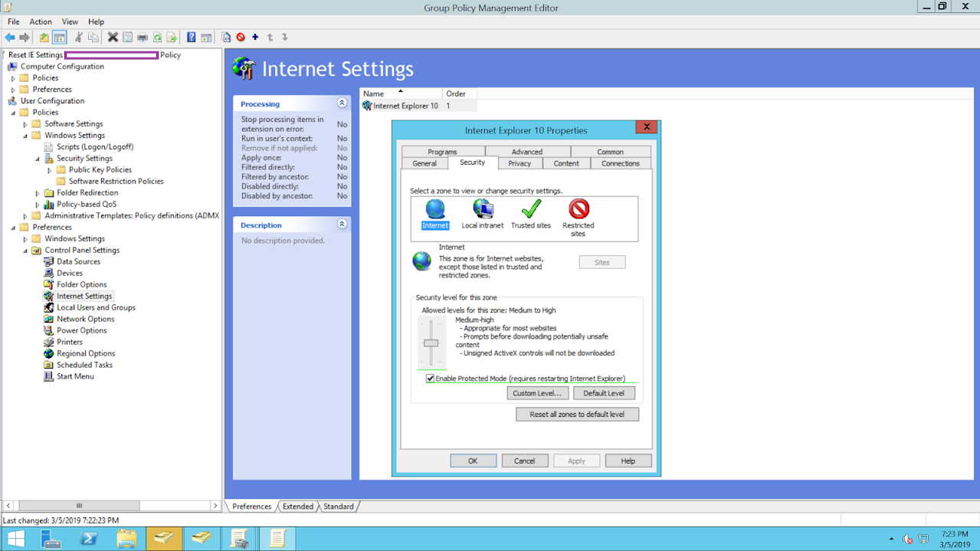Screen dimensions: 980x551
Task: Click the Move item down arrow icon
Action: [284, 38]
